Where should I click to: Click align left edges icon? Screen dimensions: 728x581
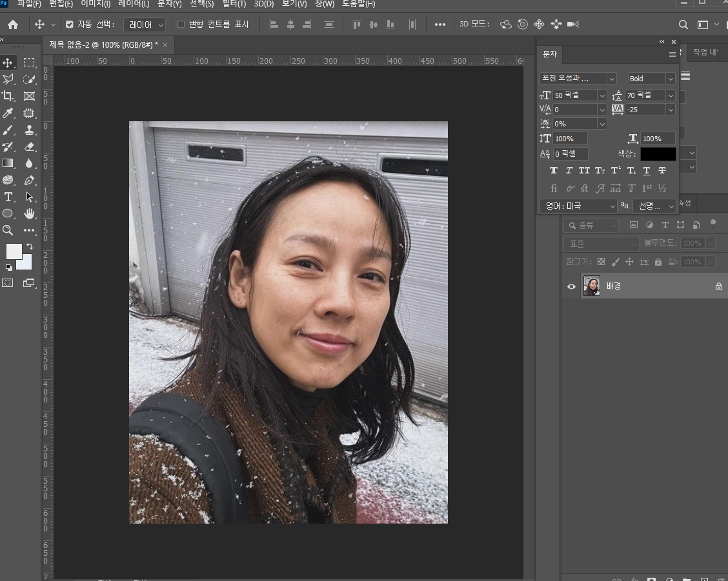pyautogui.click(x=274, y=25)
